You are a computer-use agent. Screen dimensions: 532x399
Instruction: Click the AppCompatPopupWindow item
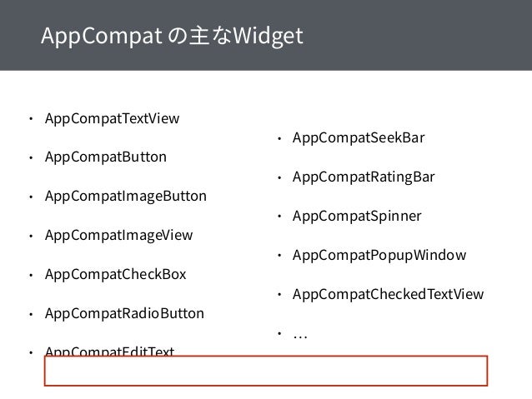tap(379, 256)
